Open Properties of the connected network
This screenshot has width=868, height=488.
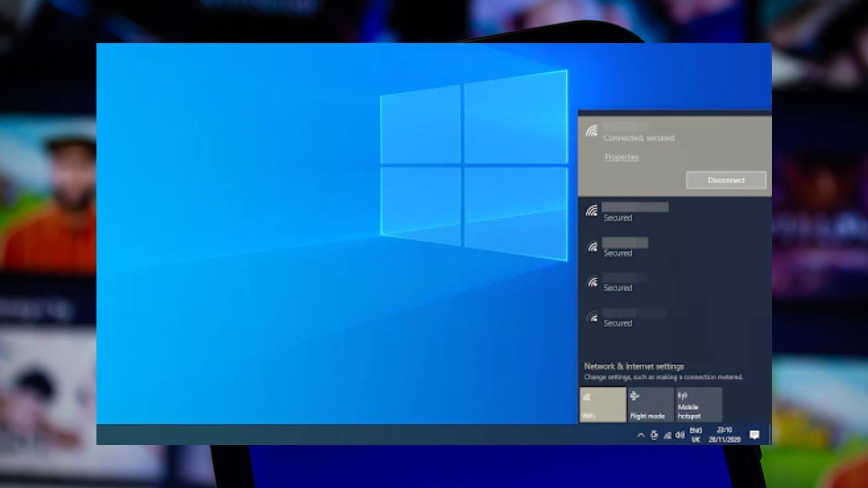pos(622,157)
